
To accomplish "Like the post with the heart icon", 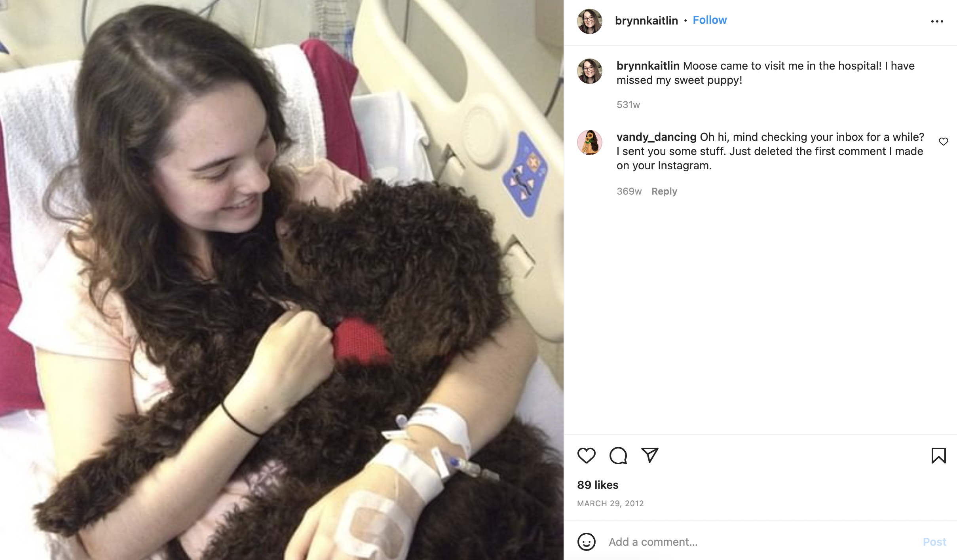I will pos(586,455).
